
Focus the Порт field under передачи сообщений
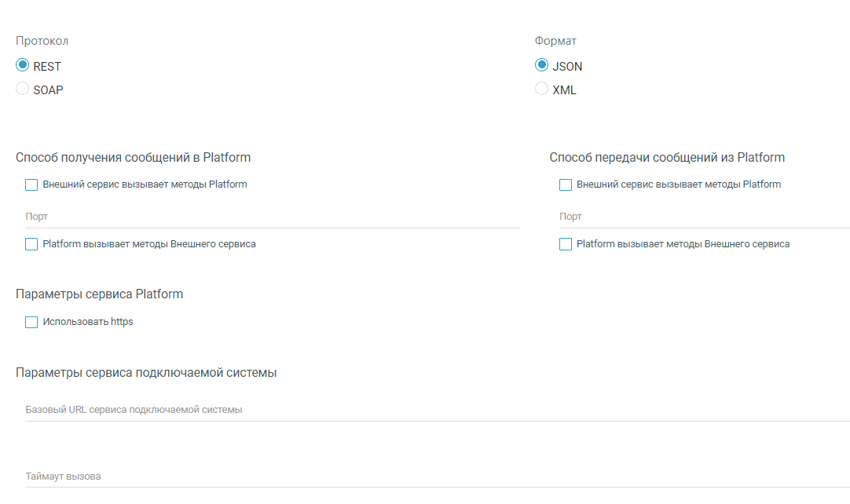pos(704,217)
